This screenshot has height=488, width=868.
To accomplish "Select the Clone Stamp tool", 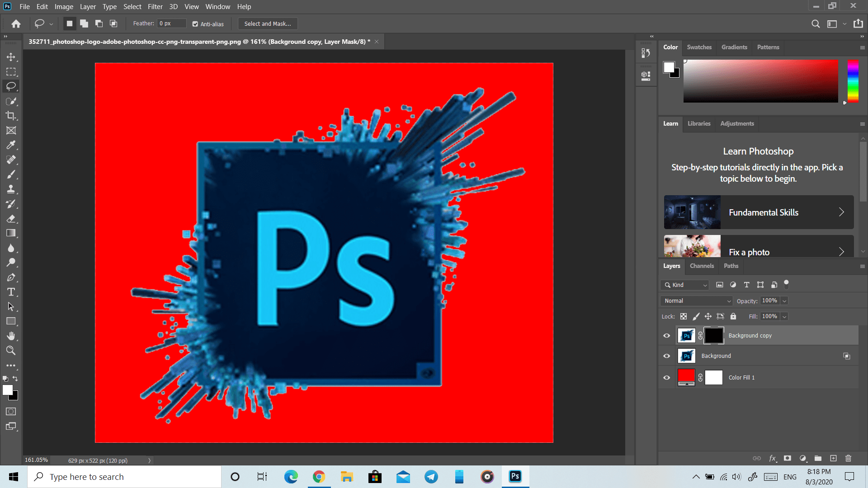I will [x=11, y=189].
